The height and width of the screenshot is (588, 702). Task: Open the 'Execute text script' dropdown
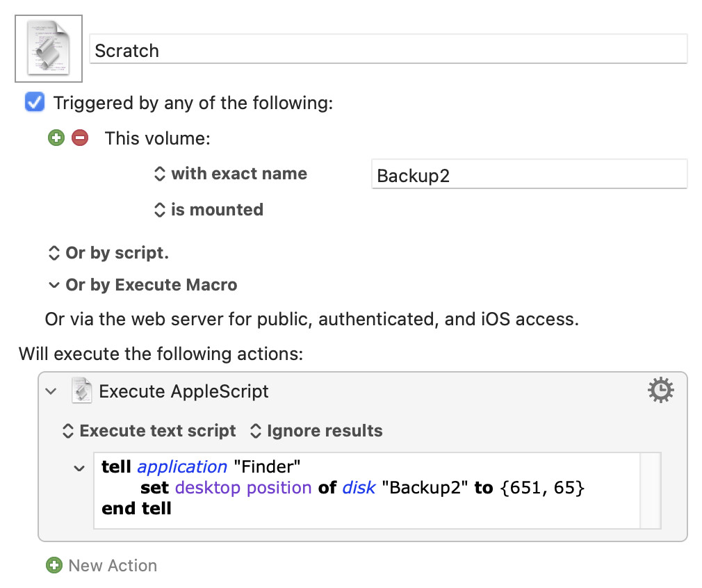[x=149, y=431]
